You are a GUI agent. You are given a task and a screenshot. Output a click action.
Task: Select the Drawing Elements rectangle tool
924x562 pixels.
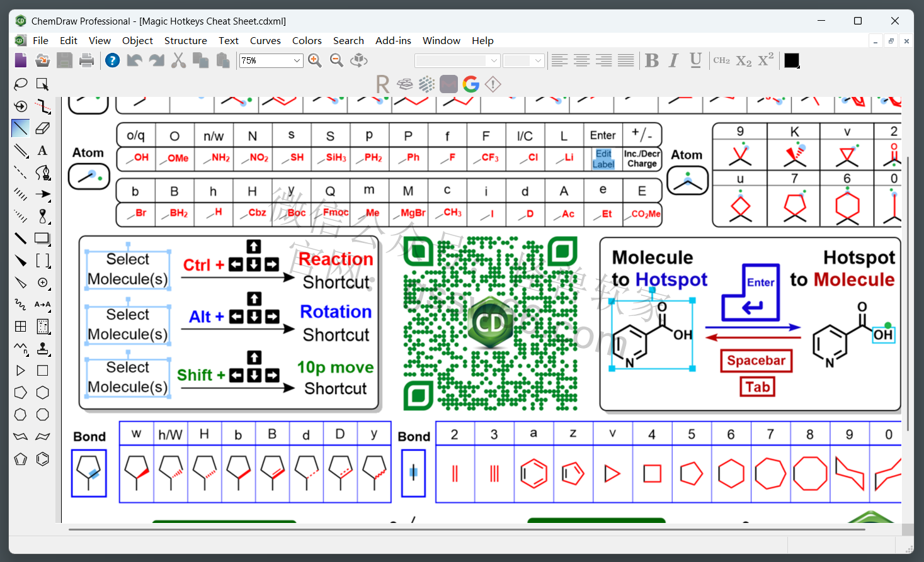coord(42,239)
